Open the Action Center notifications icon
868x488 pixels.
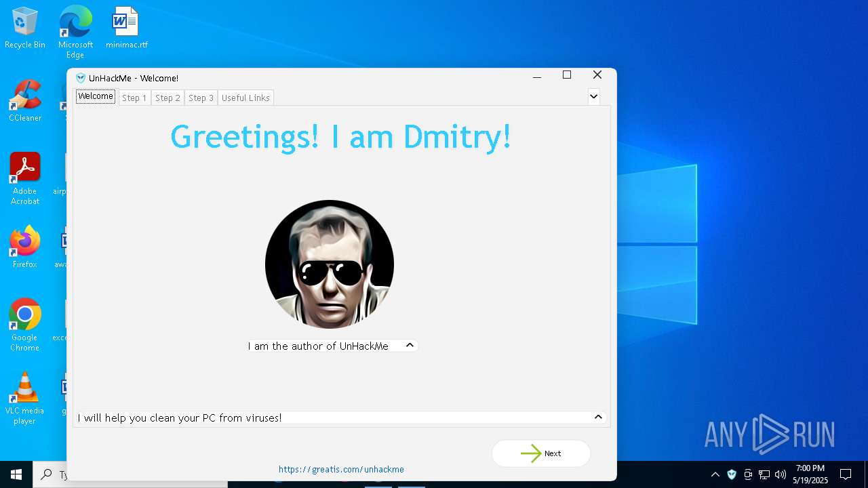pos(846,474)
